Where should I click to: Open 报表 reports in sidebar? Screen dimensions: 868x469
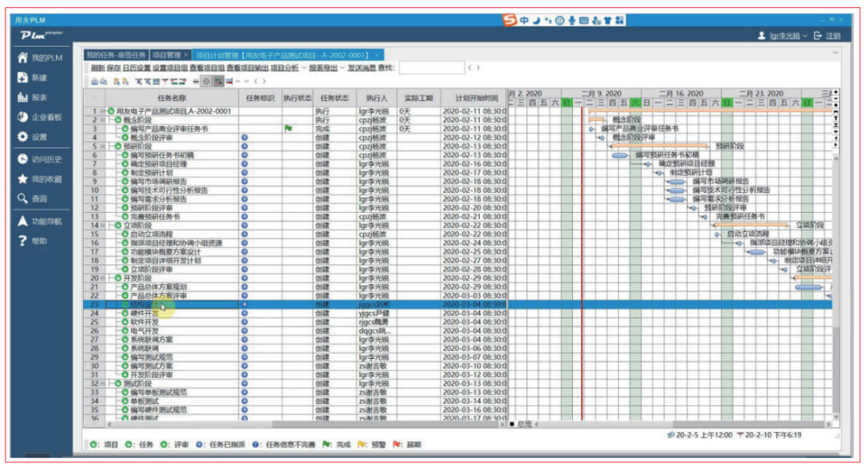[x=32, y=97]
